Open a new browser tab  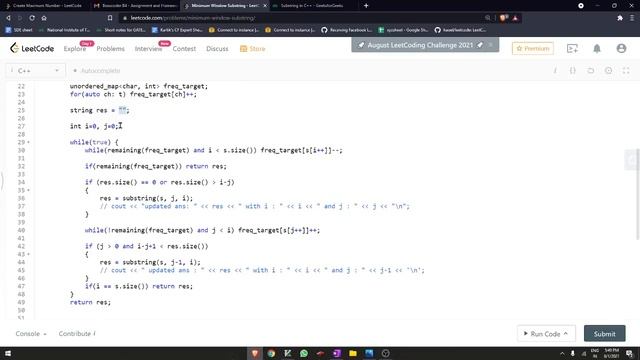[366, 6]
